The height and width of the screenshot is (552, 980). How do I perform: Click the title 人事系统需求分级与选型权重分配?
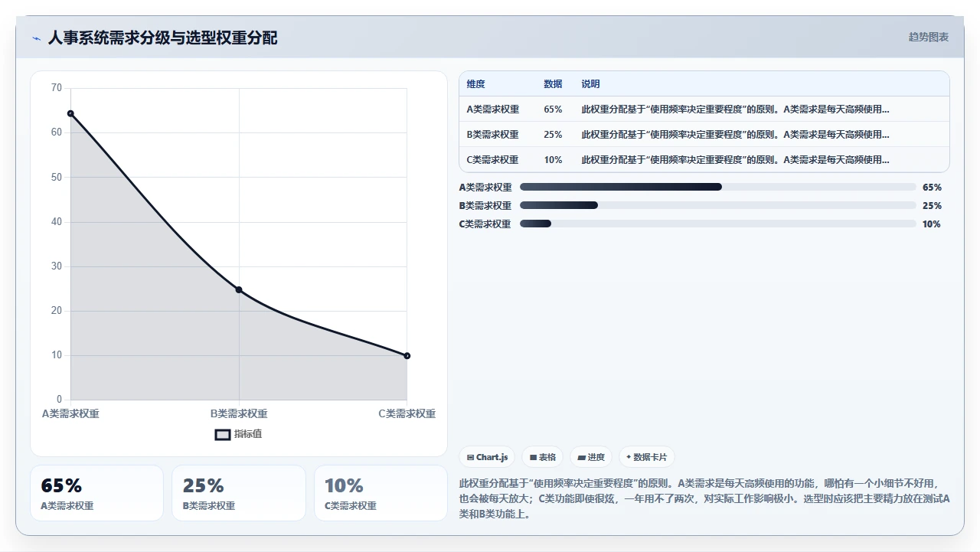[162, 38]
